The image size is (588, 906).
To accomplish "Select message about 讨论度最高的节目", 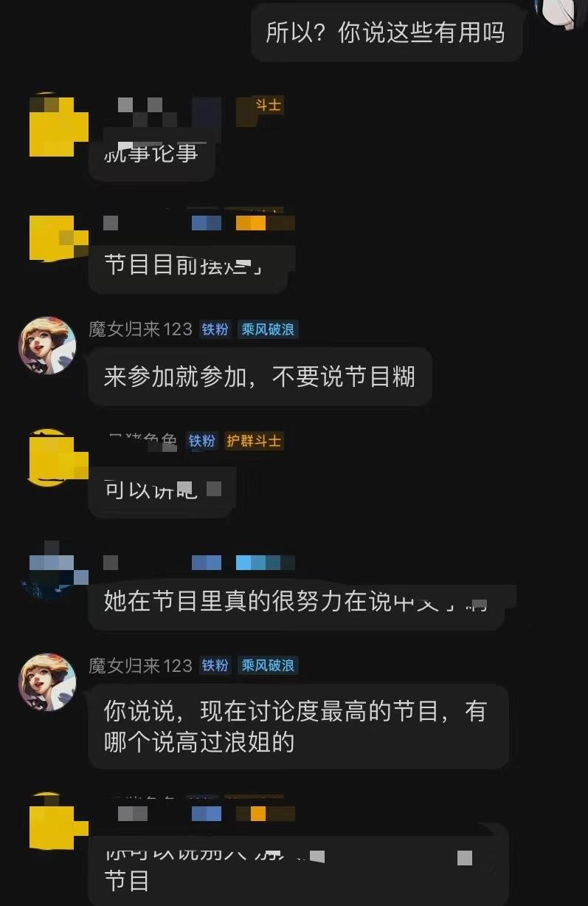I will pos(298,727).
